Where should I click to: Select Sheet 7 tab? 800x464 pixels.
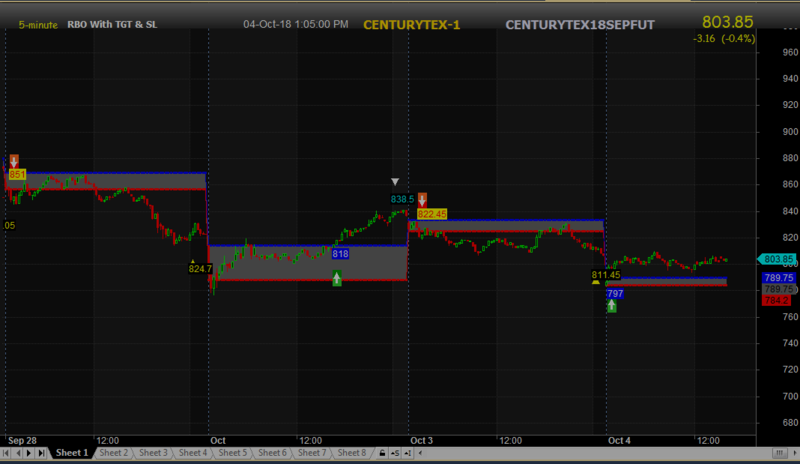[x=312, y=453]
